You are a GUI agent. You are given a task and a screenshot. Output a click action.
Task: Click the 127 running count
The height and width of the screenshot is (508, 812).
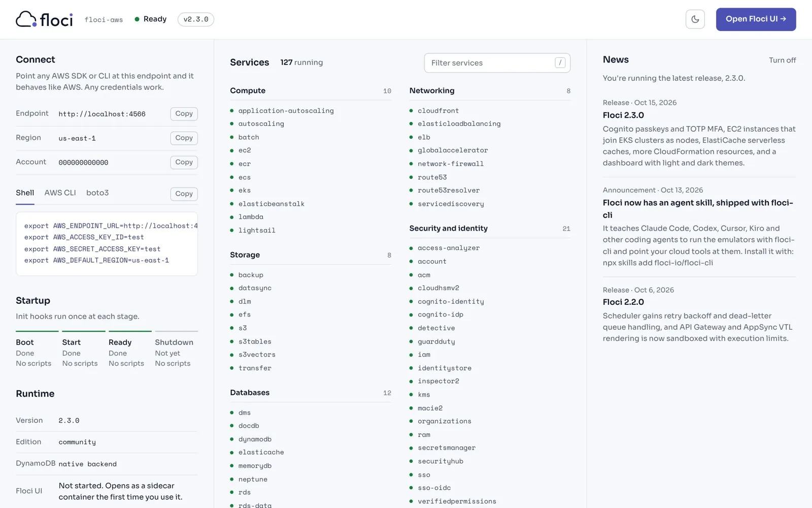click(x=301, y=62)
